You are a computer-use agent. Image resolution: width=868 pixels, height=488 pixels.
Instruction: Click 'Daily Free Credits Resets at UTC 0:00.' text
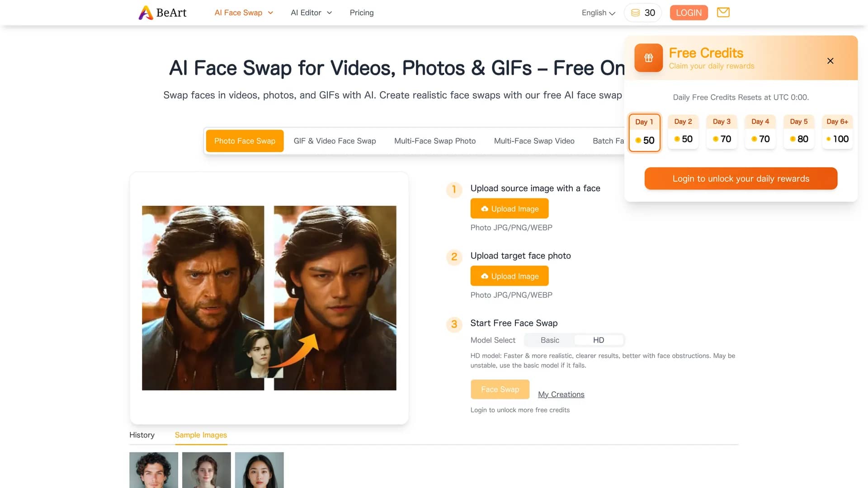[x=741, y=97]
